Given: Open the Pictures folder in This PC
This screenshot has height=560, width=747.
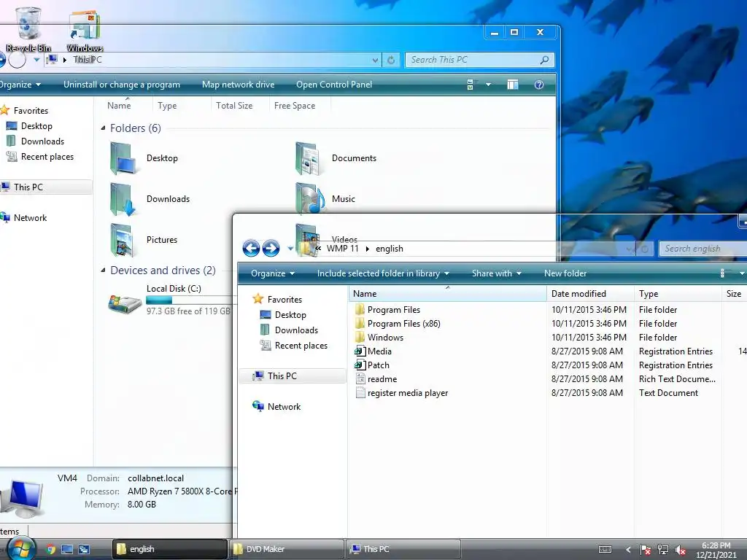Looking at the screenshot, I should [144, 240].
